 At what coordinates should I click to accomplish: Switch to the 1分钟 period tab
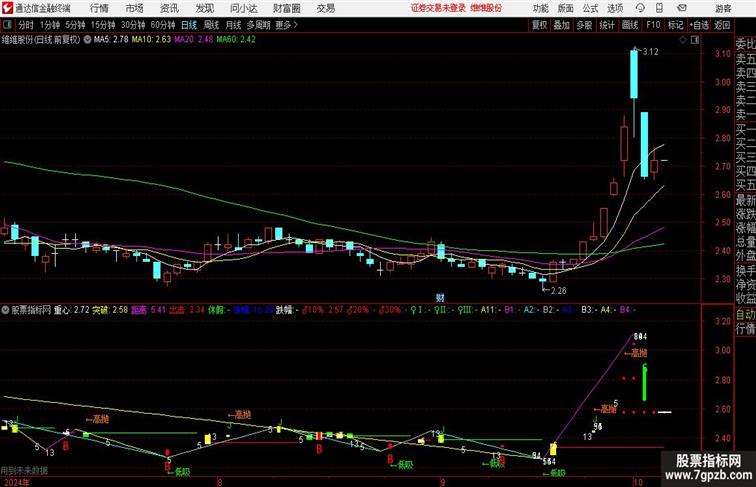(x=49, y=25)
